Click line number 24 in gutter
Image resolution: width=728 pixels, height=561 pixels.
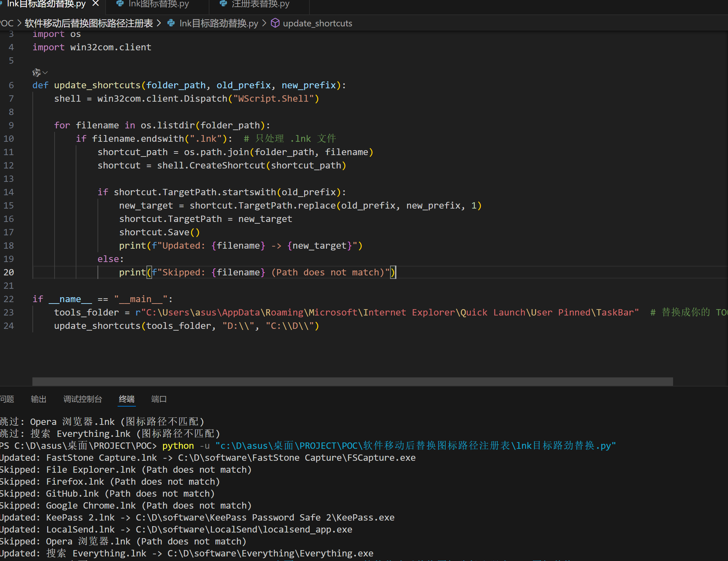coord(9,326)
